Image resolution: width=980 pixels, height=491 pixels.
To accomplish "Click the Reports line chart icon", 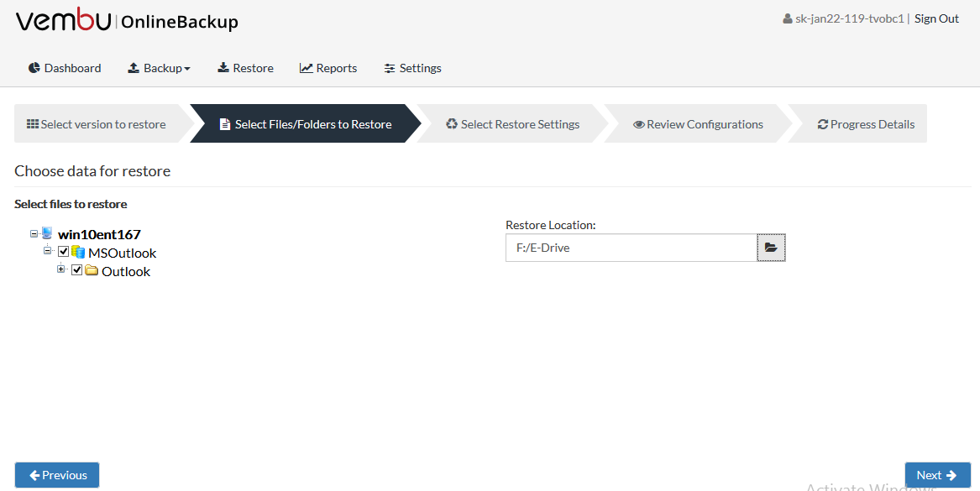I will (307, 68).
